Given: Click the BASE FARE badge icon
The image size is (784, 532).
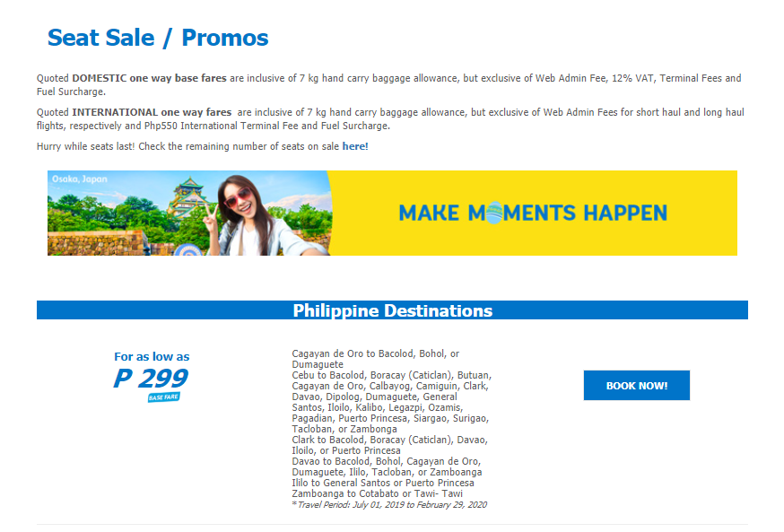Looking at the screenshot, I should (x=163, y=397).
